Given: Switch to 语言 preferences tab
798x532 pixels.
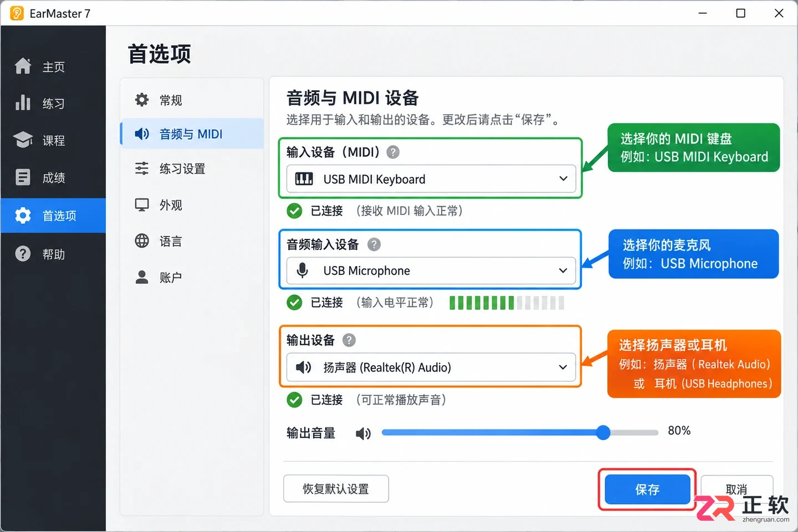Looking at the screenshot, I should [x=192, y=241].
